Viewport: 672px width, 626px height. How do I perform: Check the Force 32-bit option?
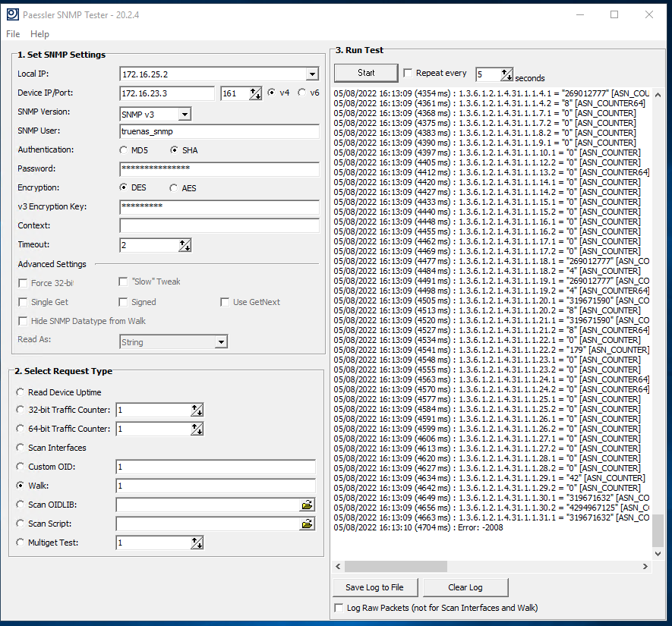(23, 283)
